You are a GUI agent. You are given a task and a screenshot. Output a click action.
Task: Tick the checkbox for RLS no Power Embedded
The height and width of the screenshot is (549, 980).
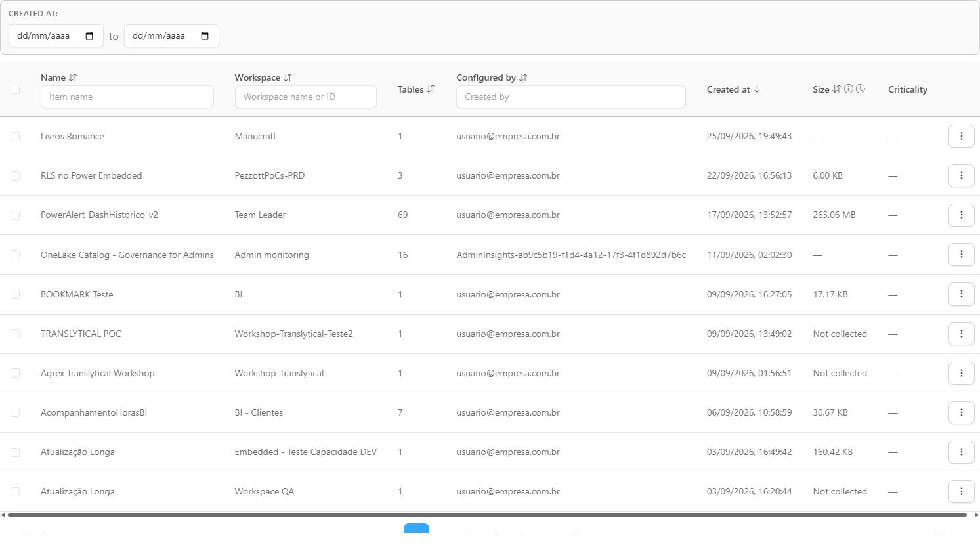pos(15,176)
